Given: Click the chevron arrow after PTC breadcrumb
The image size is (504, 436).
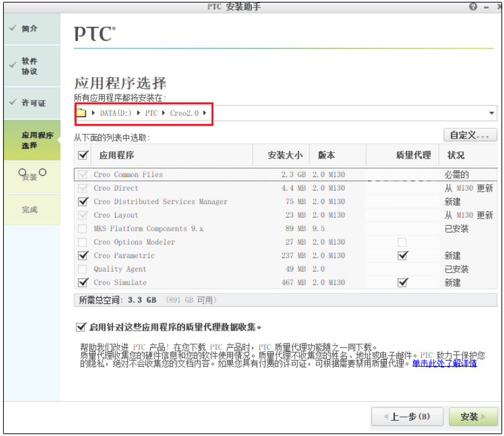Looking at the screenshot, I should 163,113.
